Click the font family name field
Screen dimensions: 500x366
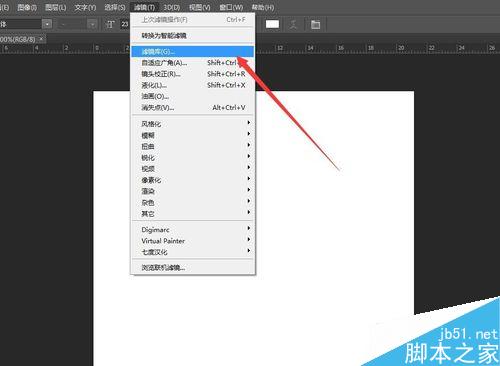[x=21, y=24]
